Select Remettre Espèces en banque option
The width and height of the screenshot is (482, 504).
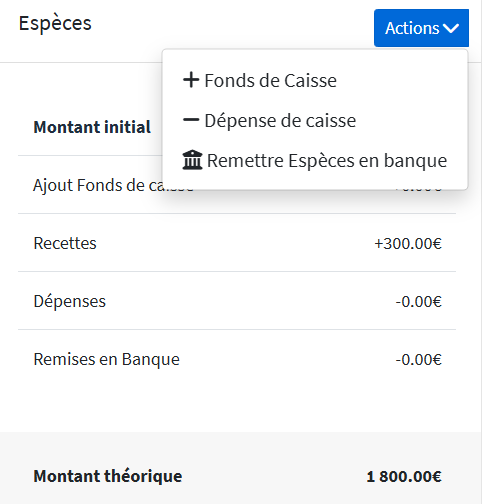point(315,160)
